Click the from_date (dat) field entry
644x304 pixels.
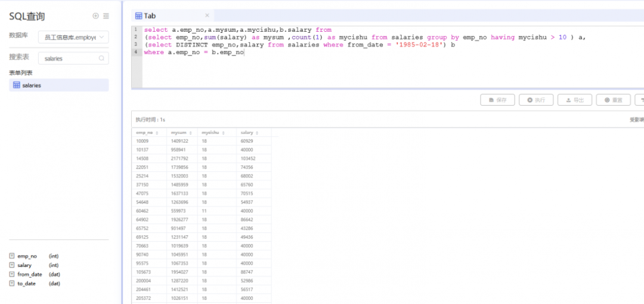(x=34, y=274)
